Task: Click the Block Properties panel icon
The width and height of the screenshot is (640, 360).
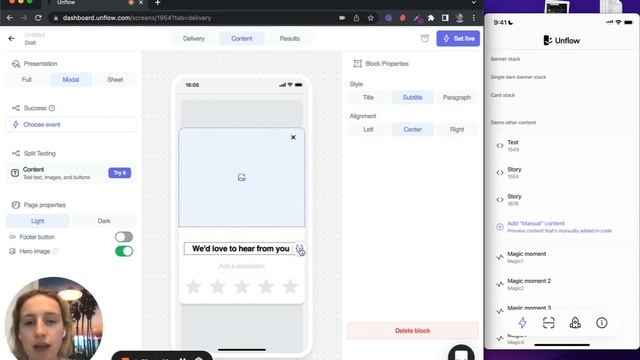Action: click(358, 64)
